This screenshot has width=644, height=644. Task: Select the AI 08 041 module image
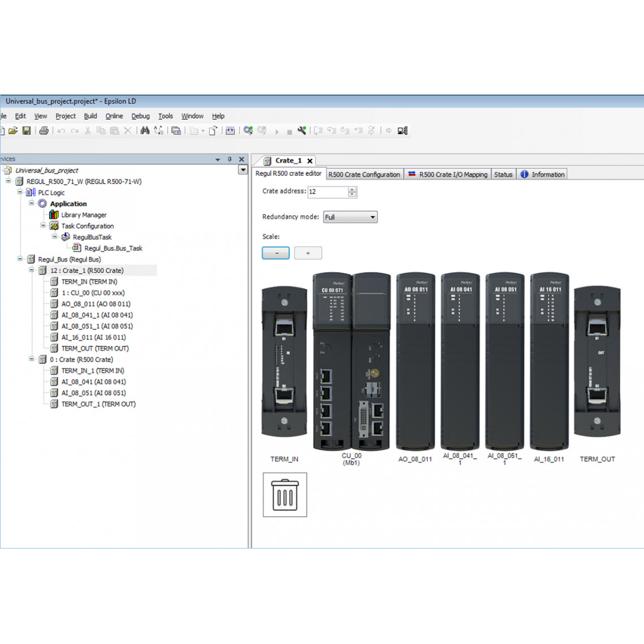pos(460,362)
